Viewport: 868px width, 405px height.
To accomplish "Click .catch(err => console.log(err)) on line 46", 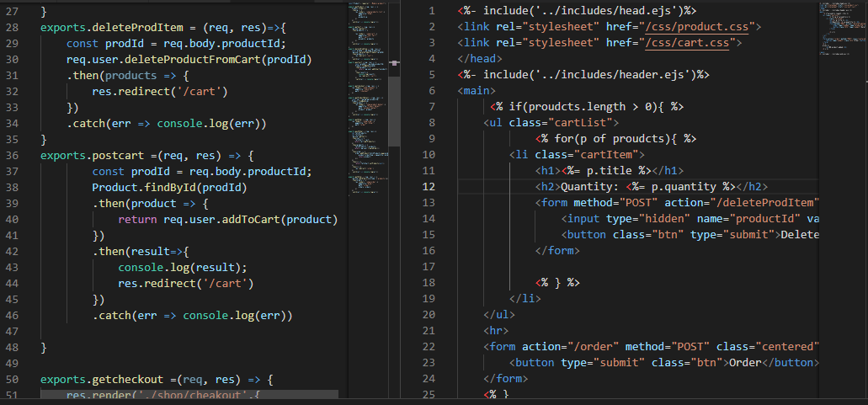I will click(x=192, y=316).
